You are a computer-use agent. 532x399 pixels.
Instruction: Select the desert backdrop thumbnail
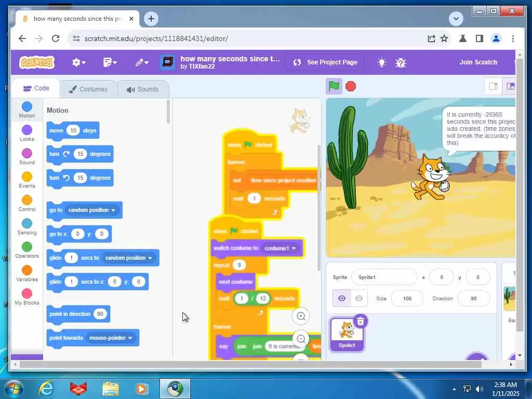click(x=510, y=299)
